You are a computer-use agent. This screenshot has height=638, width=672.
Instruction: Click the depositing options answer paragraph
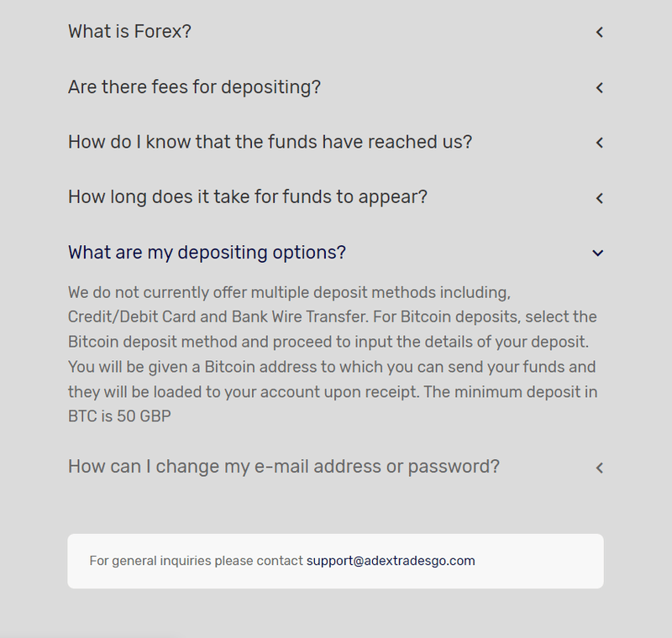[333, 354]
